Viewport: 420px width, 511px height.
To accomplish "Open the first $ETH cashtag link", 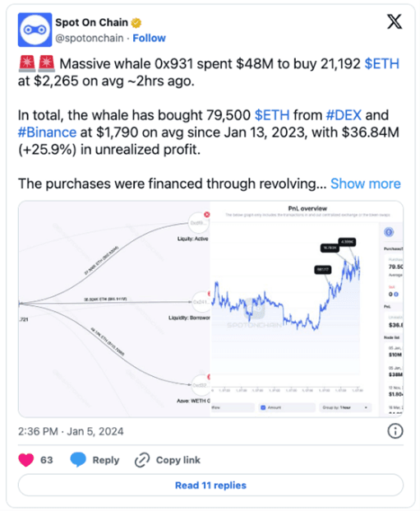I will click(x=381, y=64).
